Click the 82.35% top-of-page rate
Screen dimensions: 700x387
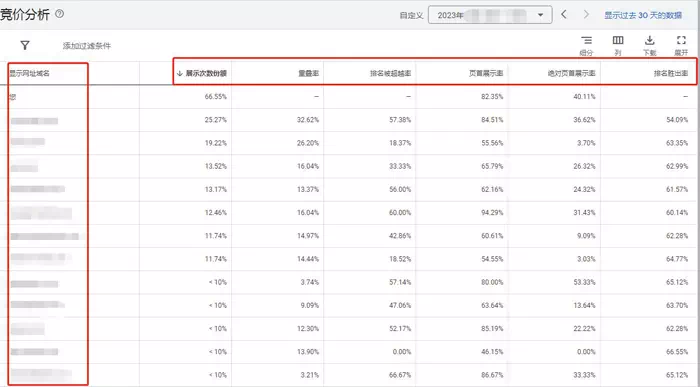pos(492,96)
